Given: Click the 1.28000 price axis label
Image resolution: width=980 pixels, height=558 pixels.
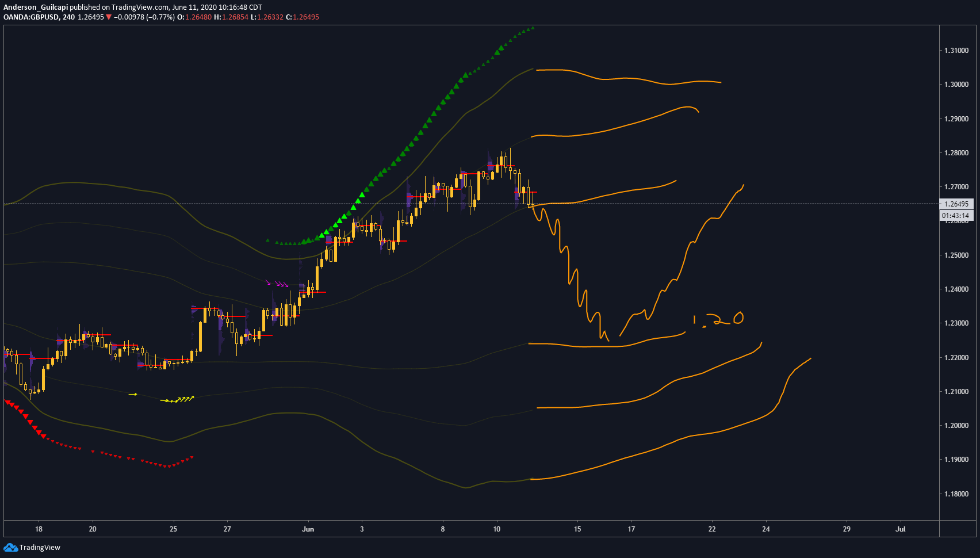Looking at the screenshot, I should (956, 153).
